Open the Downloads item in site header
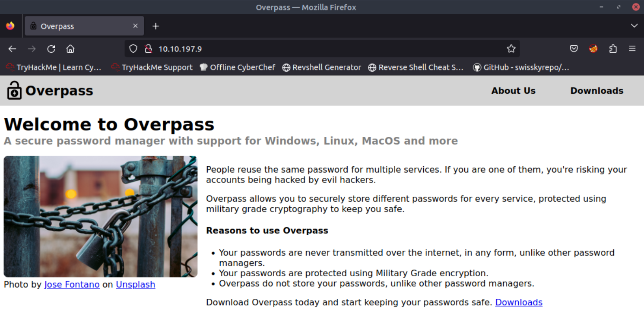Image resolution: width=644 pixels, height=313 pixels. tap(596, 91)
